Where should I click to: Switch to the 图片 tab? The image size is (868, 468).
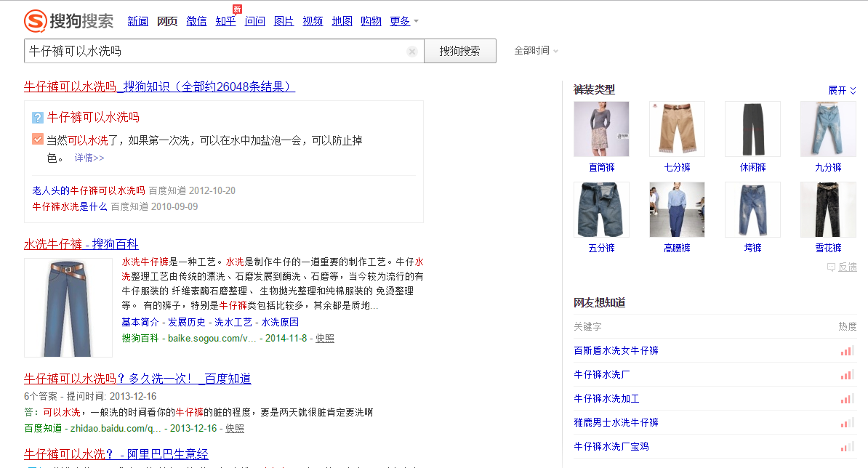[x=284, y=21]
